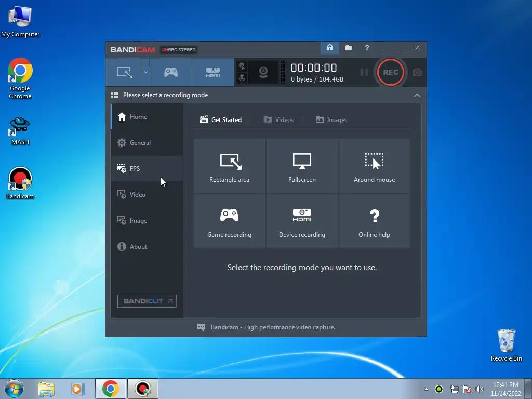Close the Bandicam window
532x399 pixels.
[417, 48]
